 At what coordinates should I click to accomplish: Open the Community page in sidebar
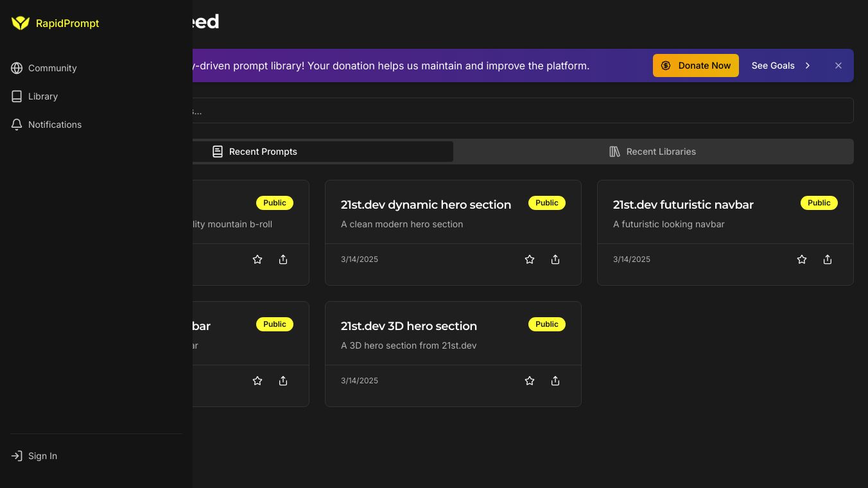52,68
